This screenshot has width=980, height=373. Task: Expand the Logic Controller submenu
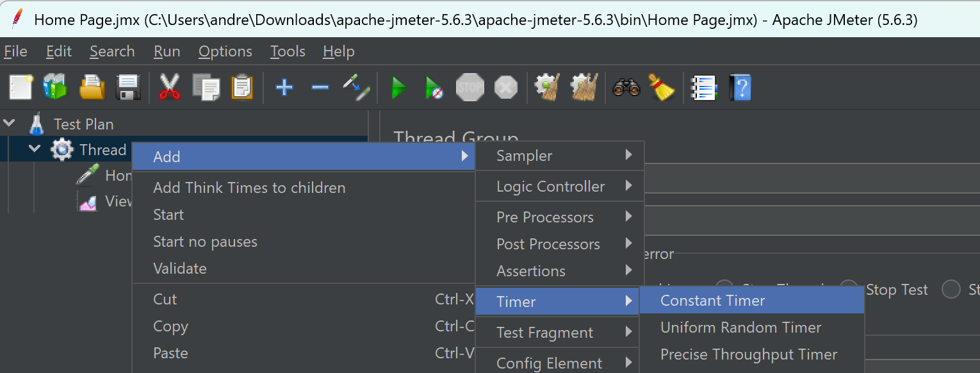[x=559, y=187]
